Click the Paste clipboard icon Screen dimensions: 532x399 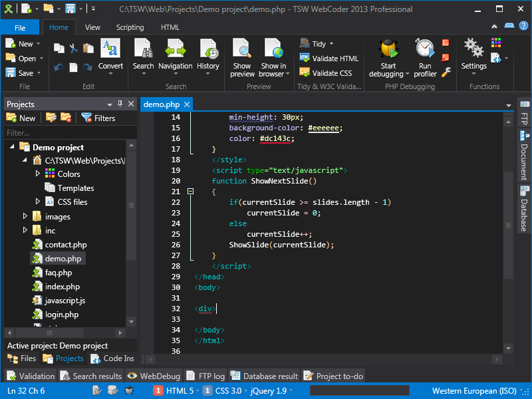coord(87,48)
